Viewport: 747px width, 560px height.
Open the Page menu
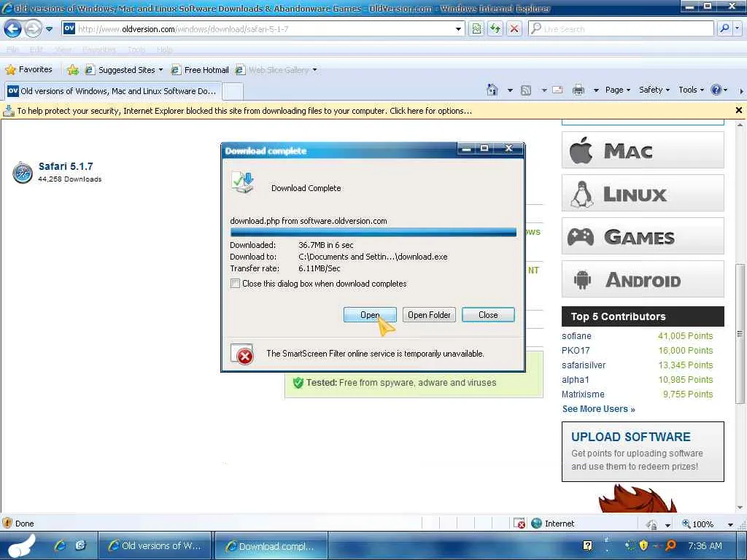(617, 90)
